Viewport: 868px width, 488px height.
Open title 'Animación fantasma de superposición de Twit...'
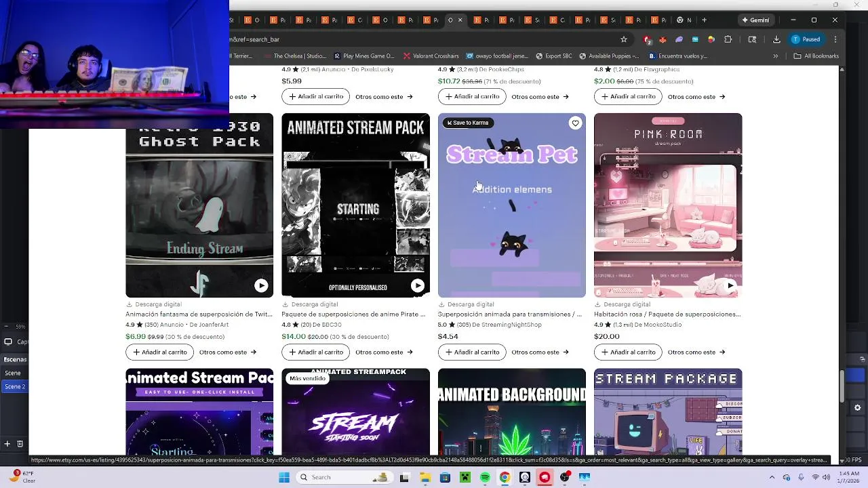tap(199, 314)
